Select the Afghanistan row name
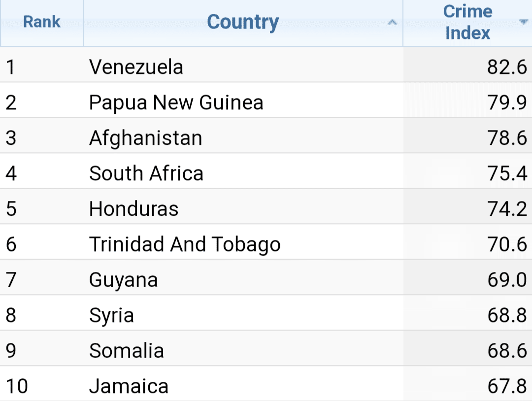The width and height of the screenshot is (532, 401). (145, 138)
